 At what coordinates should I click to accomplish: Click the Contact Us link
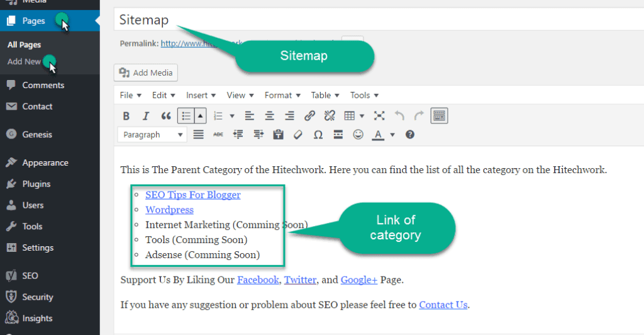[443, 305]
